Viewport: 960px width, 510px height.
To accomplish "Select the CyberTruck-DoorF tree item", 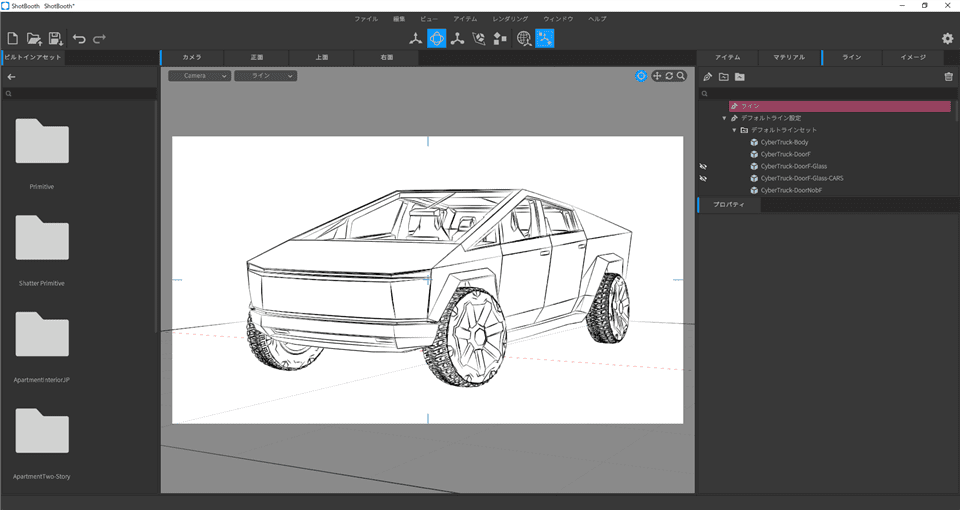I will point(785,154).
